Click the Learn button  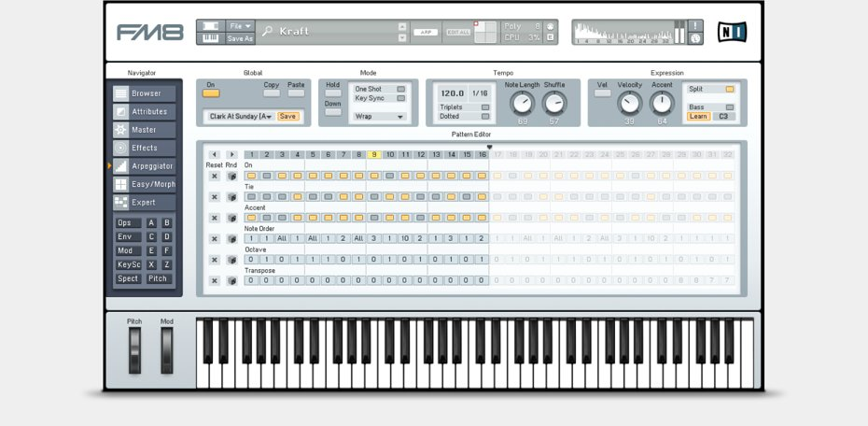click(x=698, y=117)
